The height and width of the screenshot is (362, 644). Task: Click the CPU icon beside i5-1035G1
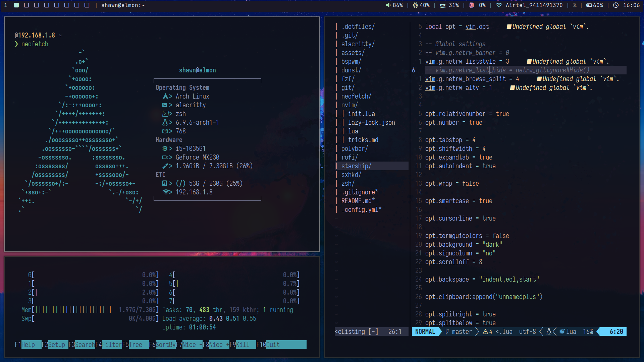tap(165, 148)
